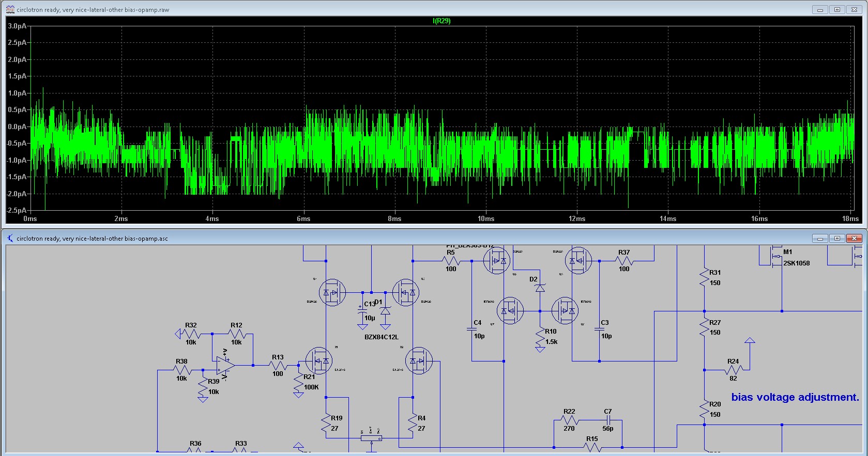Click the 18ms time-axis label

click(850, 219)
